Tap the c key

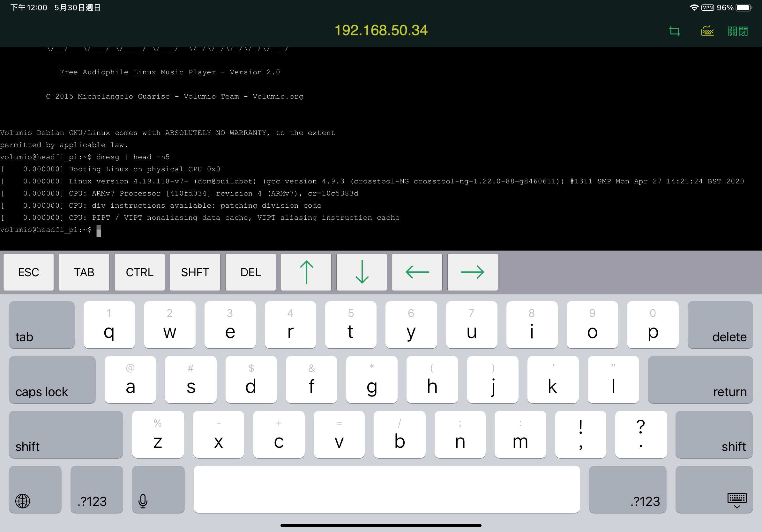click(x=279, y=434)
